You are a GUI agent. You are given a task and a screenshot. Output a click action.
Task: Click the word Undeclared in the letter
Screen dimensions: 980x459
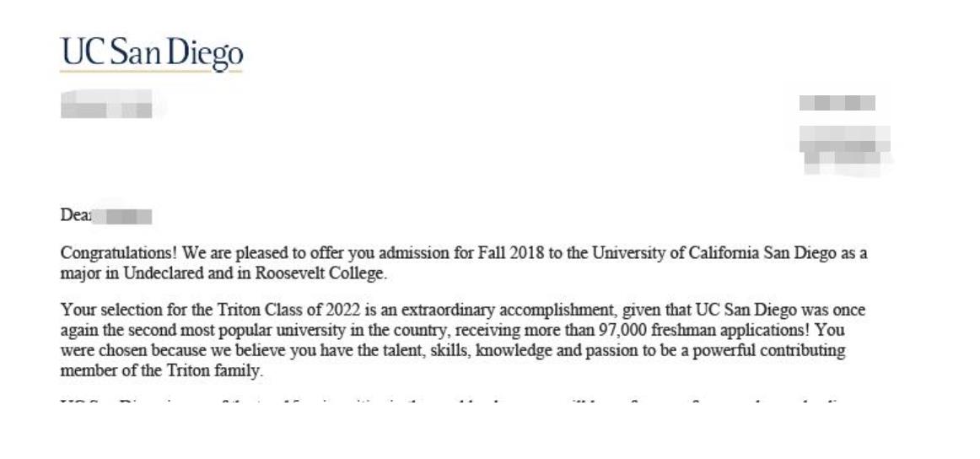[165, 273]
